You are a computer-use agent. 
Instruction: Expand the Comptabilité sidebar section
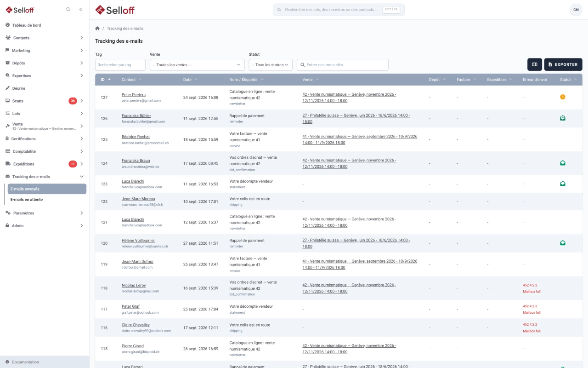pos(45,151)
